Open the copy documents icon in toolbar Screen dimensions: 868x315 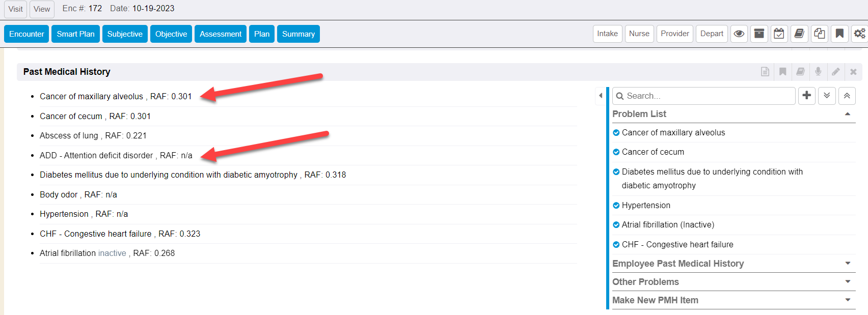point(819,34)
